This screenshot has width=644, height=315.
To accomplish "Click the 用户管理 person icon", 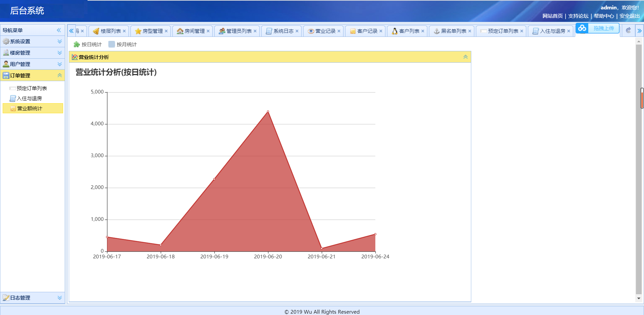I will pyautogui.click(x=6, y=64).
